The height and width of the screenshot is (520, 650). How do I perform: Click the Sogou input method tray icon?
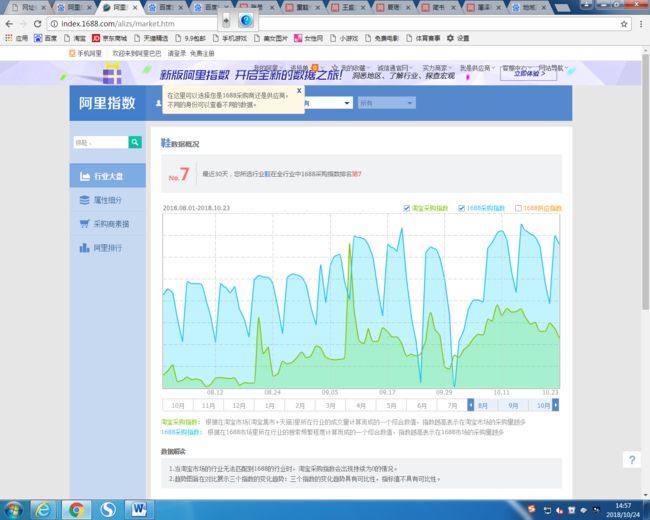pos(532,508)
